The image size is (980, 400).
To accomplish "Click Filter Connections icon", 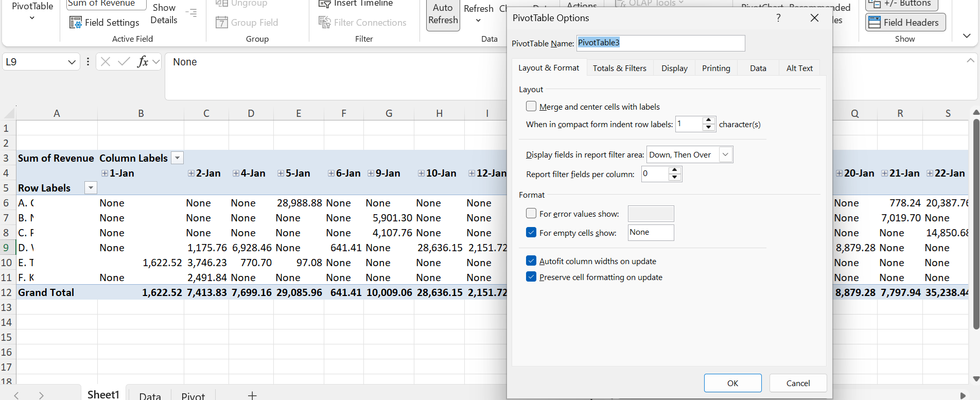I will (x=324, y=22).
